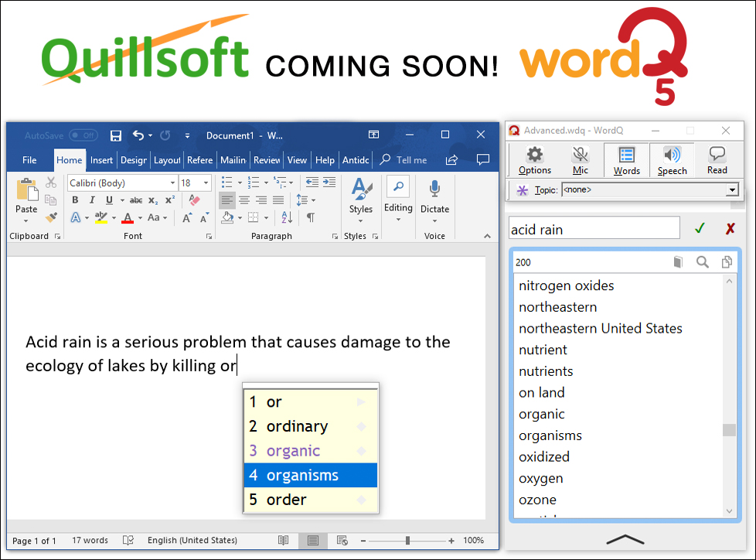Image resolution: width=756 pixels, height=560 pixels.
Task: Apply superscript formatting
Action: click(170, 200)
